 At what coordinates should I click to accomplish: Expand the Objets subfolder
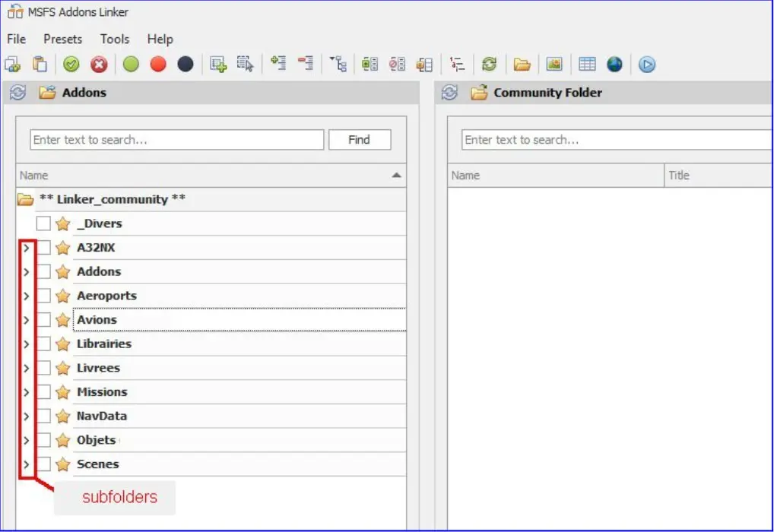point(27,440)
